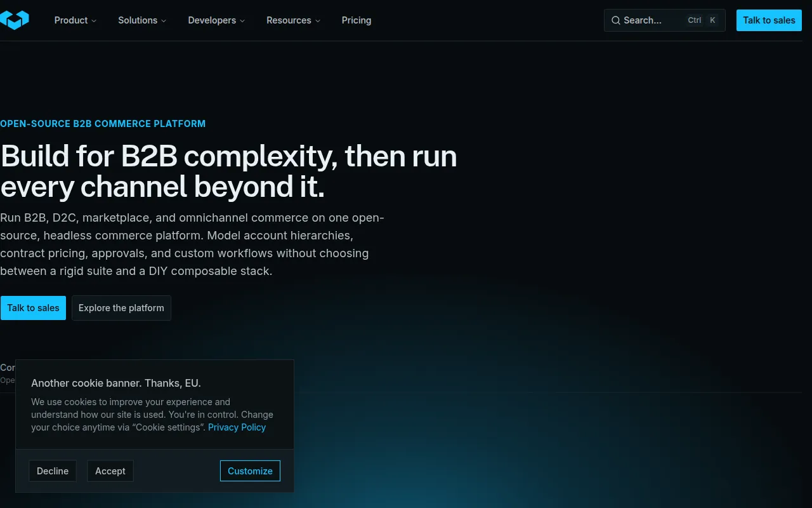Image resolution: width=812 pixels, height=508 pixels.
Task: Click the Ctrl keyboard shortcut badge
Action: pos(695,20)
